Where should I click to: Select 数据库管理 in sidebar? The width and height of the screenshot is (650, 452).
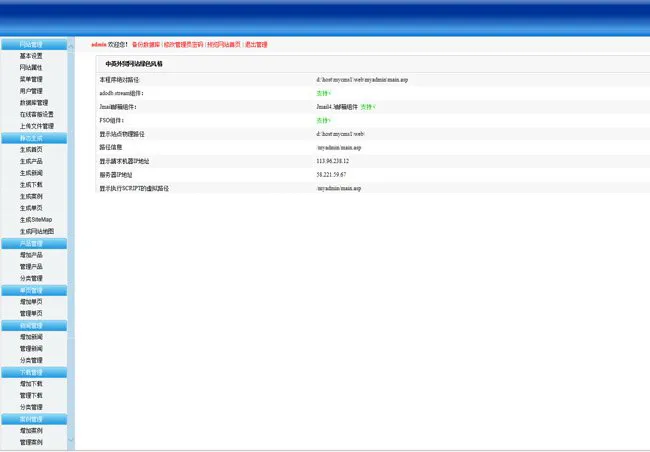(34, 102)
